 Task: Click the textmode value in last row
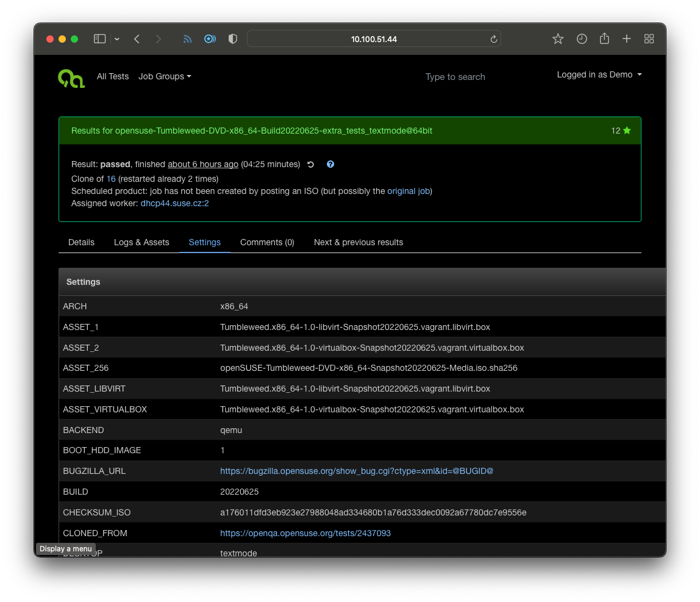pyautogui.click(x=238, y=553)
